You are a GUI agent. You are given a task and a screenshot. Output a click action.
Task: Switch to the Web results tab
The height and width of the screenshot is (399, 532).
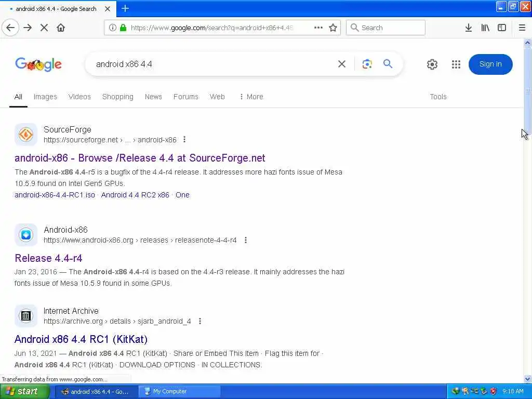point(217,97)
